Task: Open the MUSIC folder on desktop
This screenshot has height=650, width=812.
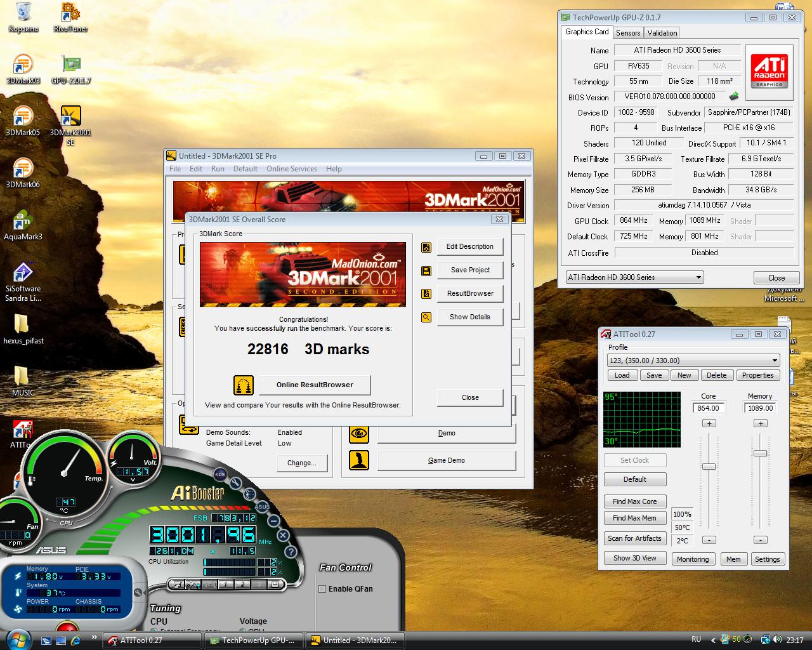Action: coord(23,381)
